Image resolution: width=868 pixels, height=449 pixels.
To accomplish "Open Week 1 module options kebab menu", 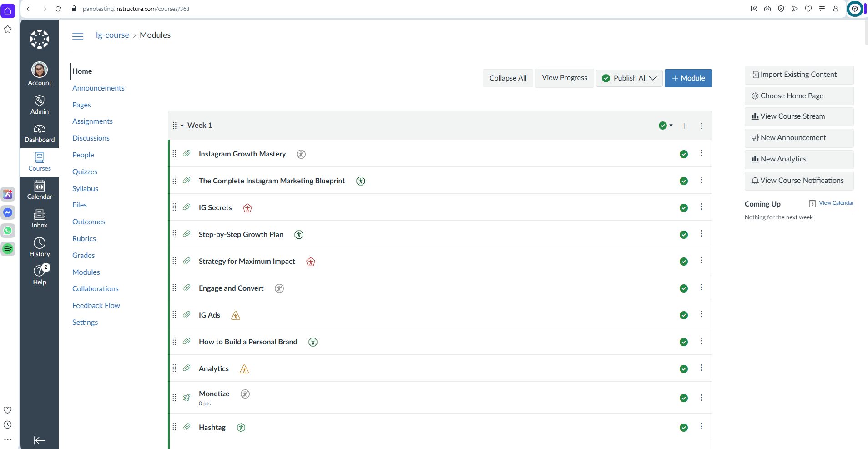I will (x=701, y=126).
